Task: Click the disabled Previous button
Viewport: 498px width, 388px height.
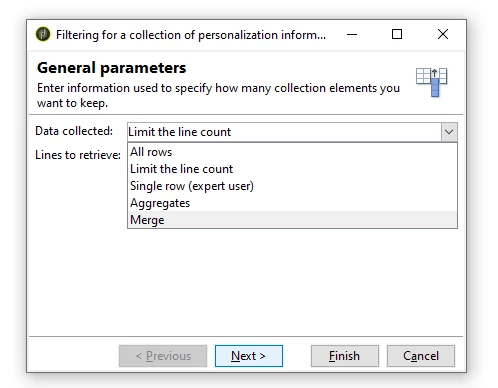Action: point(163,356)
